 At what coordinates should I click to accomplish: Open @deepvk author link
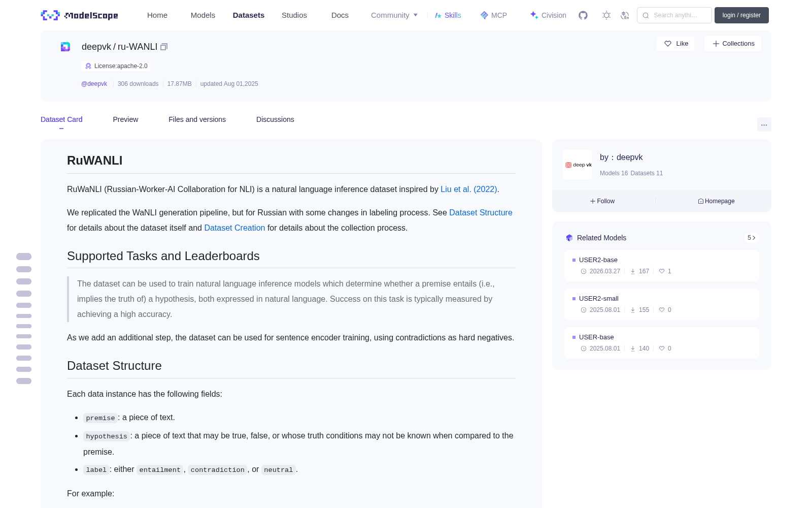94,84
